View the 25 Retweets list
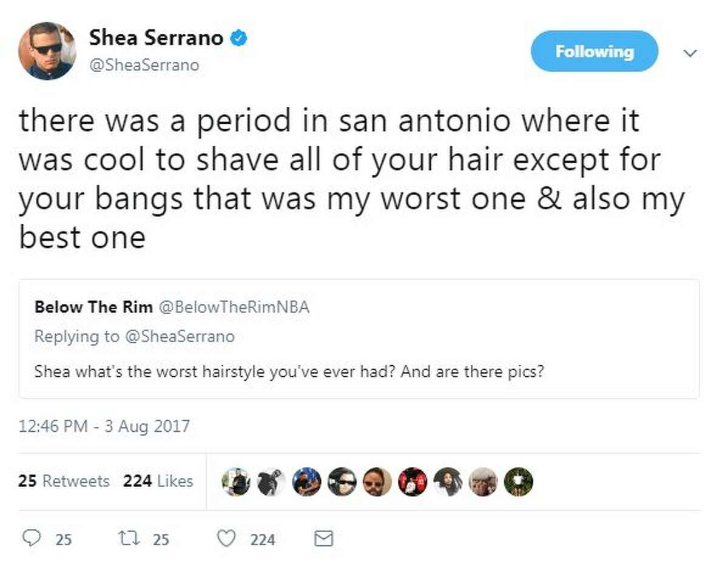Image resolution: width=728 pixels, height=578 pixels. pos(64,481)
